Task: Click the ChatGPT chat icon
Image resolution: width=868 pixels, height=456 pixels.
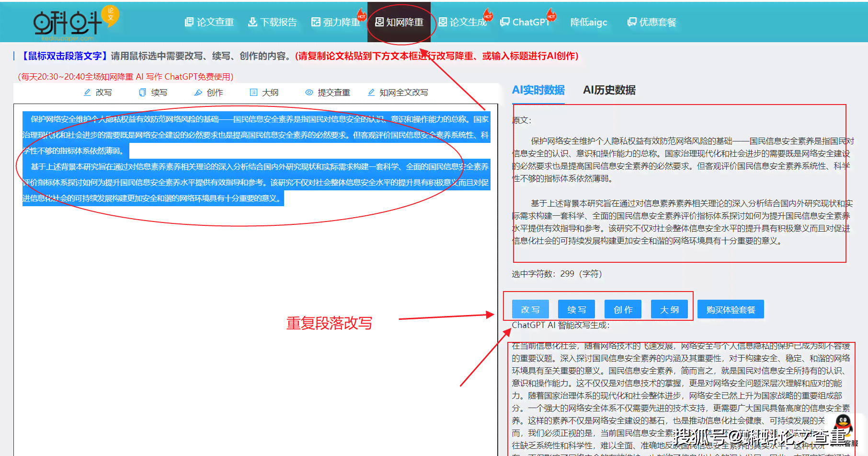Action: point(505,22)
